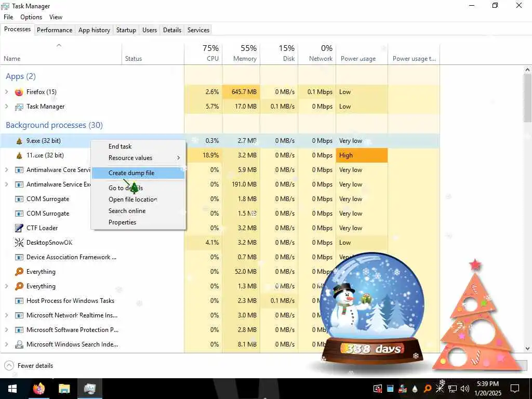Screen dimensions: 532x399
Task: Open Firefox from the taskbar
Action: pyautogui.click(x=38, y=389)
